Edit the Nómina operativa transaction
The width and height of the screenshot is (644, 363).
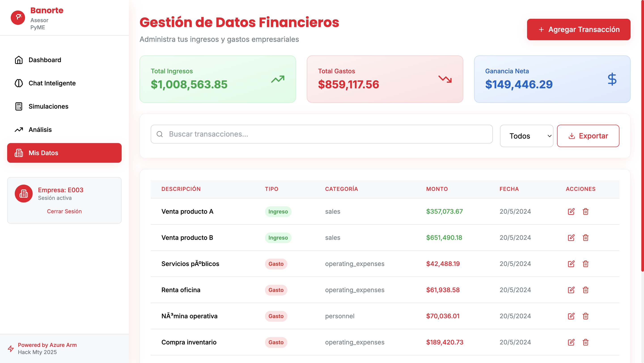point(571,316)
